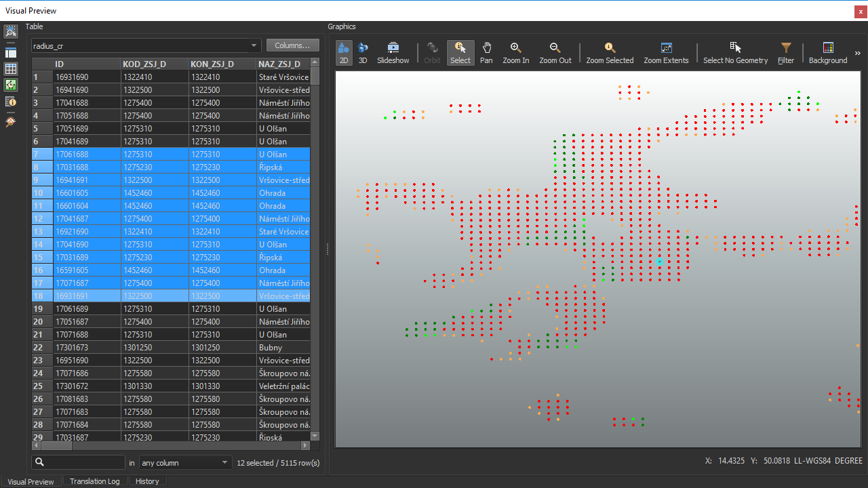Viewport: 868px width, 488px height.
Task: Click Select No Geometry tool
Action: (x=736, y=53)
